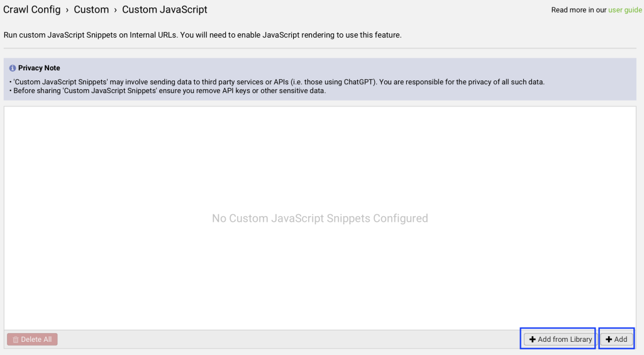Add a new JavaScript snippet

tap(616, 339)
